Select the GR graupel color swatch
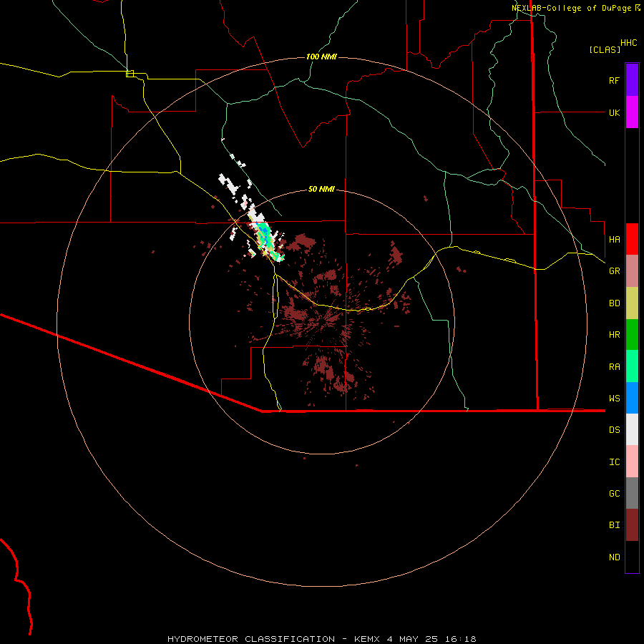Image resolution: width=644 pixels, height=644 pixels. (632, 271)
